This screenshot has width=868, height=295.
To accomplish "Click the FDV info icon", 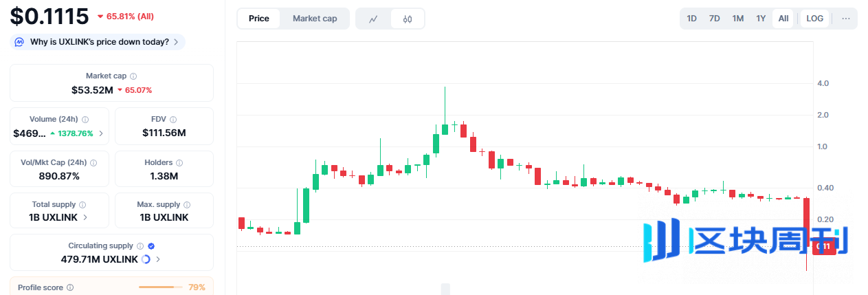I will tap(173, 120).
